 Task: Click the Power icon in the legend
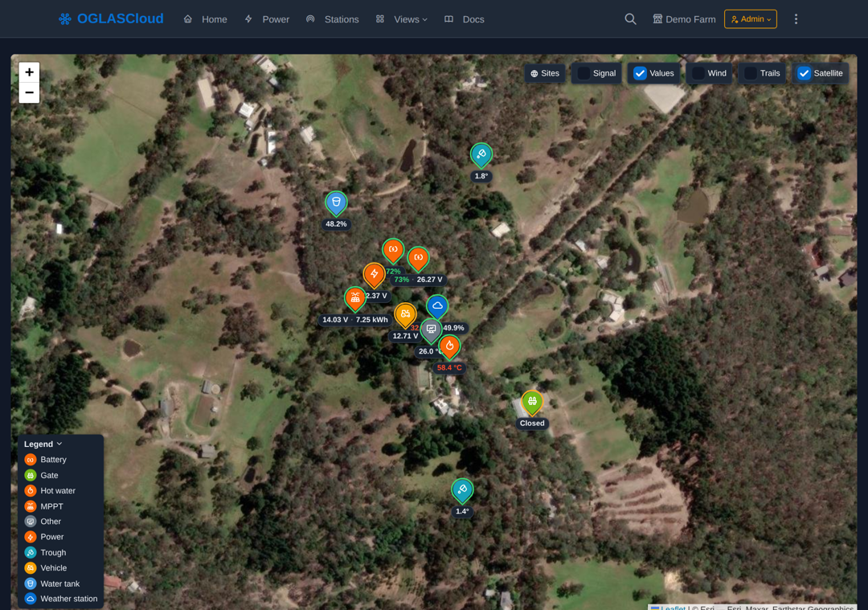point(31,537)
